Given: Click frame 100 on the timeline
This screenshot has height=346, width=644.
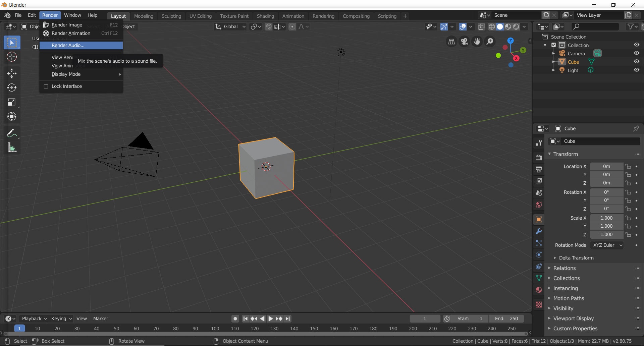Looking at the screenshot, I should click(215, 329).
